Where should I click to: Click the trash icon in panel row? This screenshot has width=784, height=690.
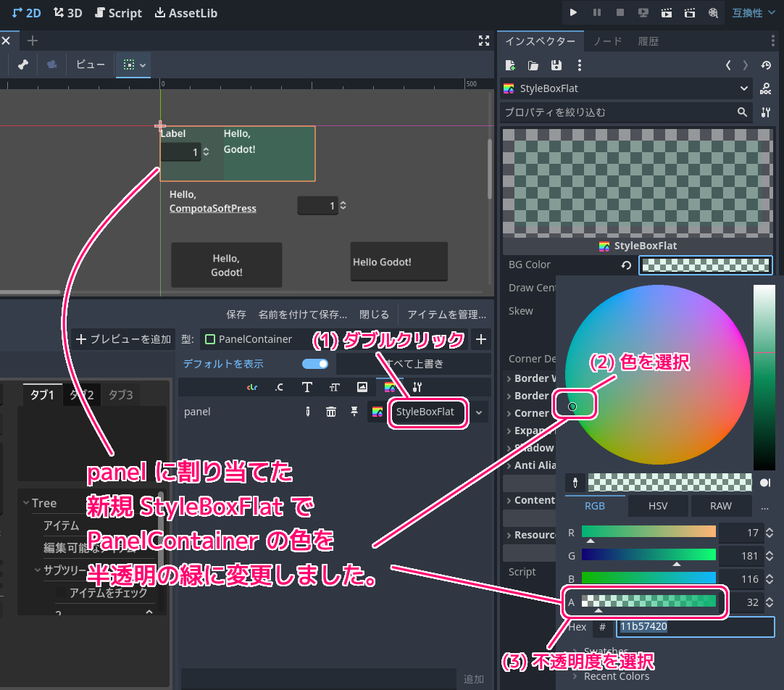(331, 412)
